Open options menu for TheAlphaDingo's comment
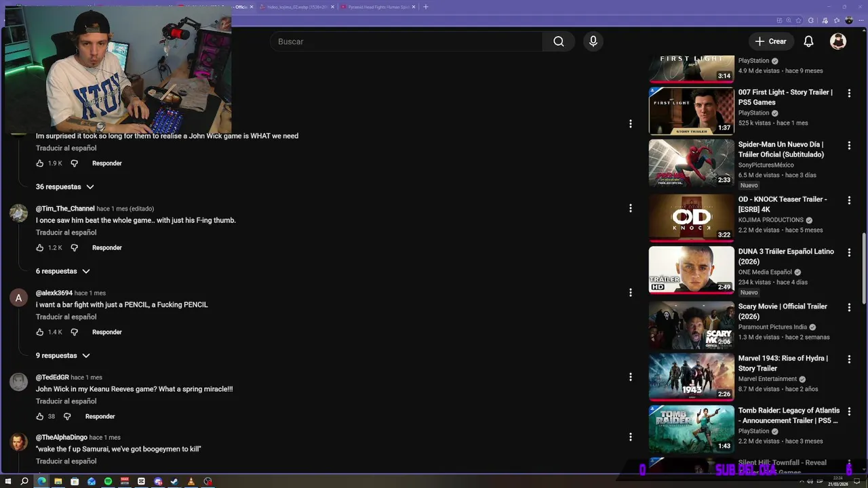The image size is (868, 488). [x=630, y=437]
